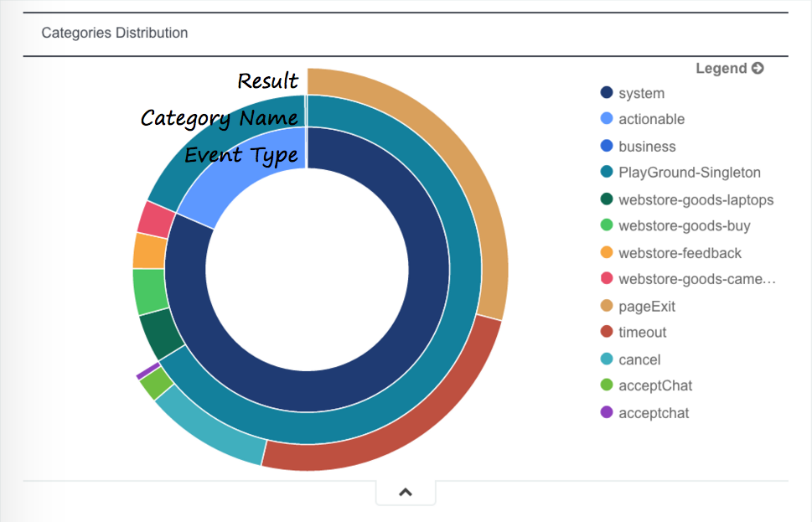
Task: Select the dark green webstore-goods-laptops slice
Action: click(x=161, y=334)
